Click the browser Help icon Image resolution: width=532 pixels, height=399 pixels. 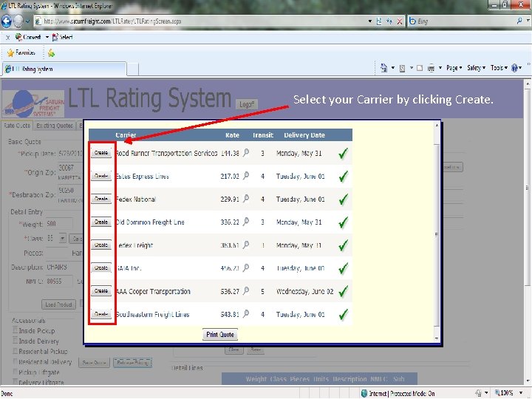click(x=515, y=68)
